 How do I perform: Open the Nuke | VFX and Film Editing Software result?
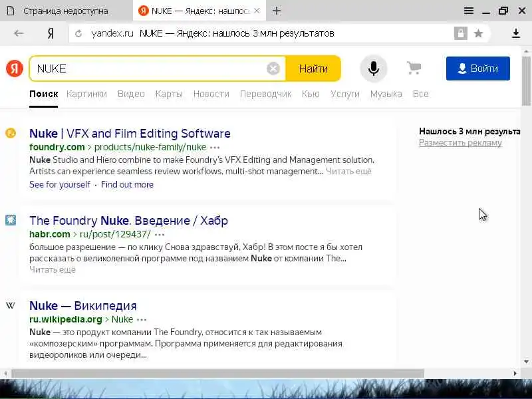130,134
